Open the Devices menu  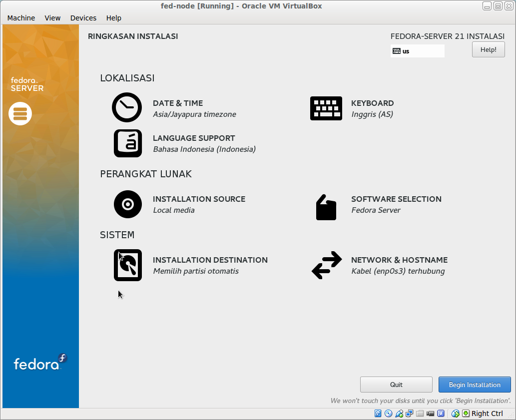pos(83,18)
